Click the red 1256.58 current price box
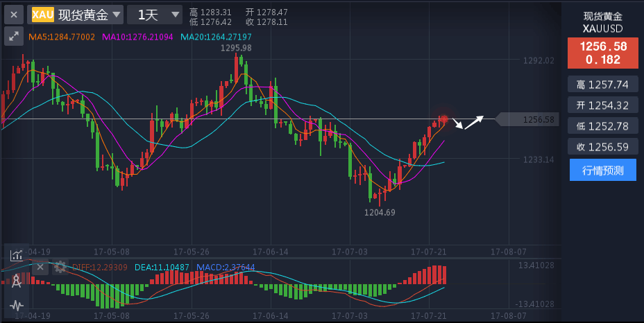Viewport: 644px width, 323px height. click(602, 53)
